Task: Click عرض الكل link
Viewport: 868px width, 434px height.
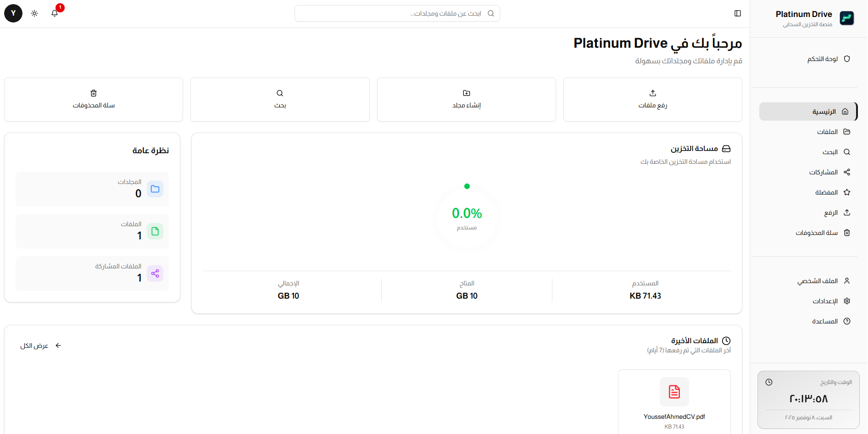Action: coord(40,345)
